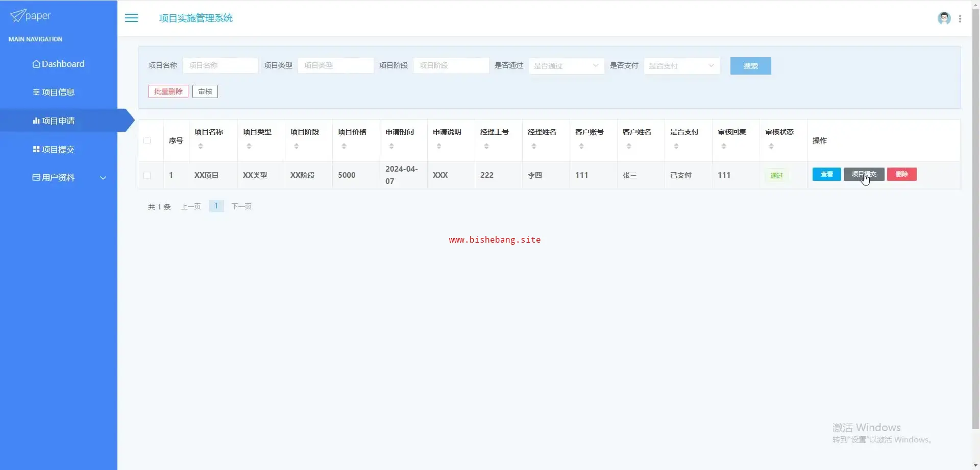This screenshot has height=470, width=980.
Task: Toggle the select-all checkbox in table header
Action: pos(147,140)
